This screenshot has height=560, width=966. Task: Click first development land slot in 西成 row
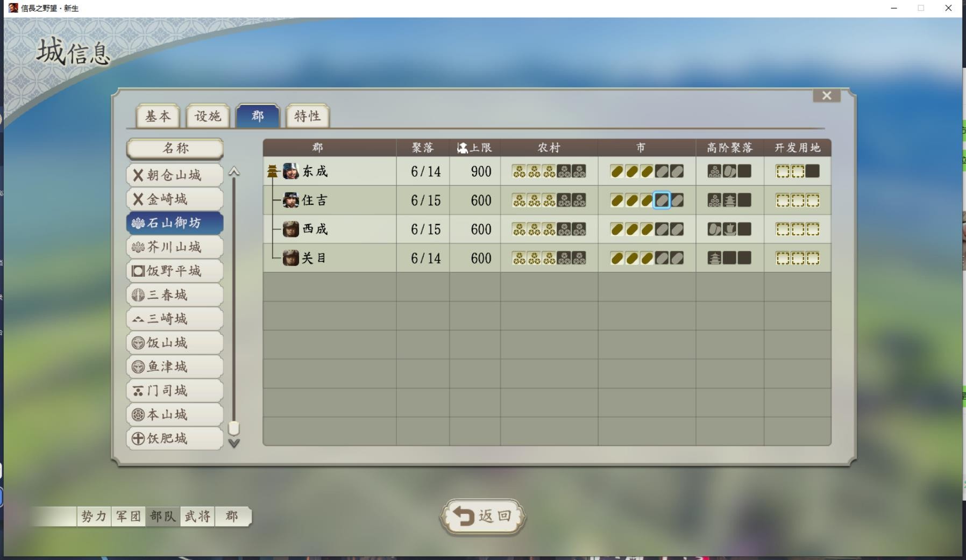pos(783,229)
